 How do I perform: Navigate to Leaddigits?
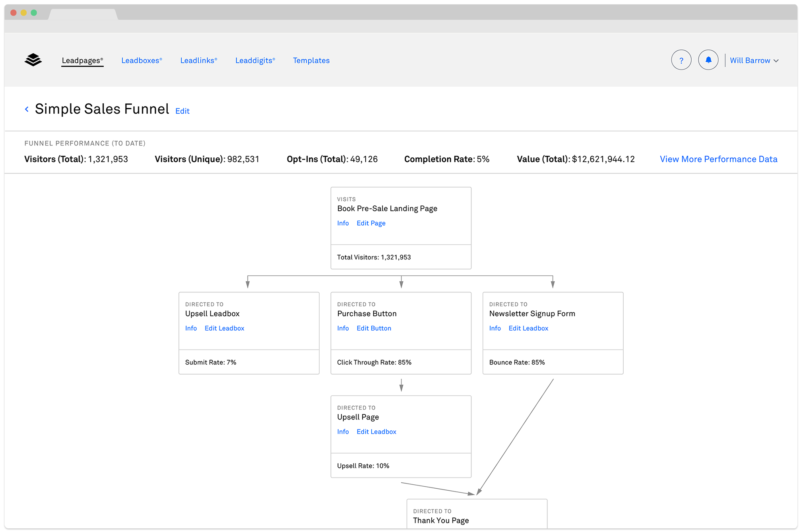pyautogui.click(x=255, y=60)
